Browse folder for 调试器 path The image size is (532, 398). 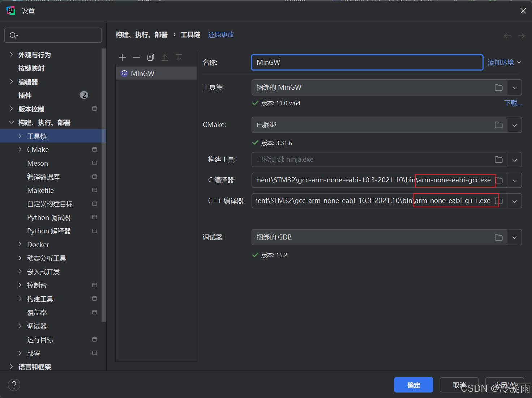click(499, 237)
